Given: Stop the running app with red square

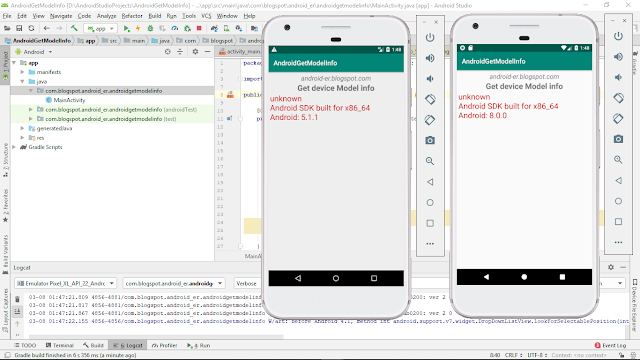Looking at the screenshot, I should tap(199, 28).
